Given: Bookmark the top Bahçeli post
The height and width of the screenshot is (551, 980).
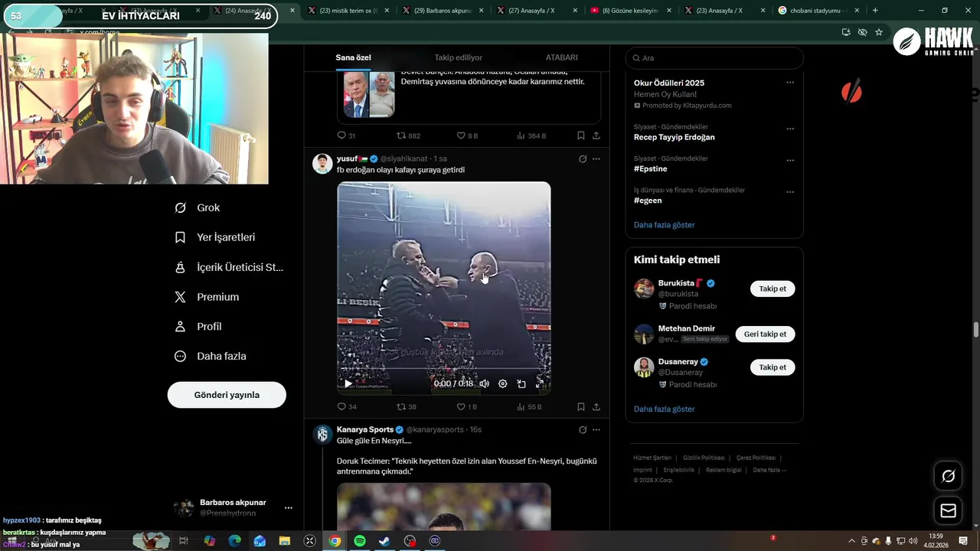Looking at the screenshot, I should click(581, 135).
